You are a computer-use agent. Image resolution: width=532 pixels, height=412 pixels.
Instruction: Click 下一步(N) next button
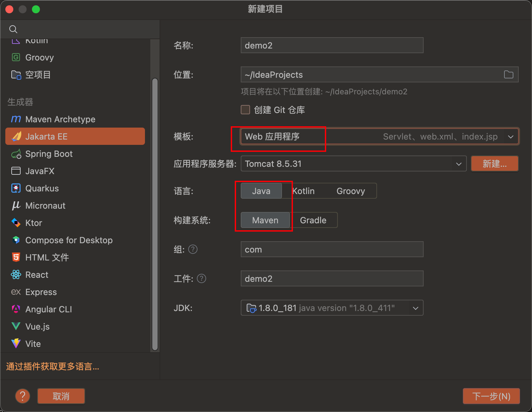pos(491,396)
